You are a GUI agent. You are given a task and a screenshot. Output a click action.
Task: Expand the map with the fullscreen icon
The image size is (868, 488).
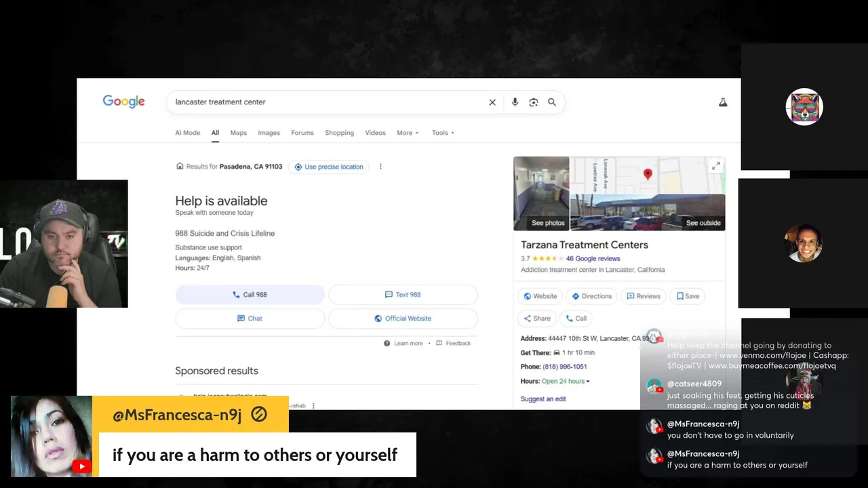click(715, 165)
